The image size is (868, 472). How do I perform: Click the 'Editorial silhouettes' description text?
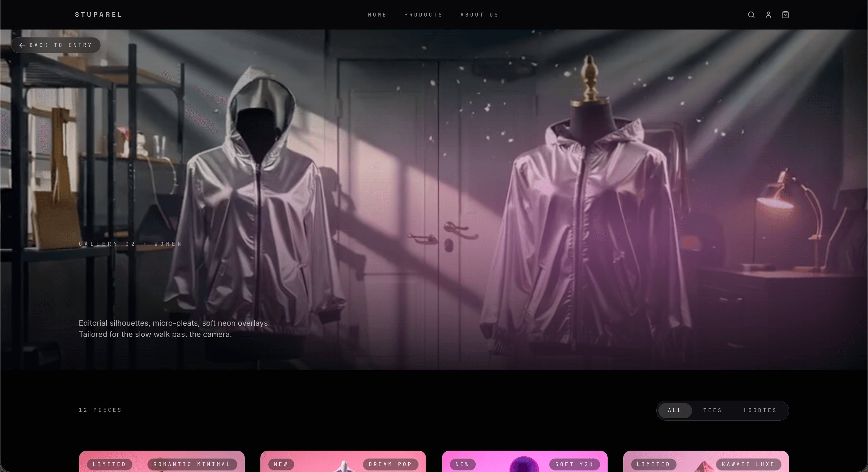click(174, 329)
